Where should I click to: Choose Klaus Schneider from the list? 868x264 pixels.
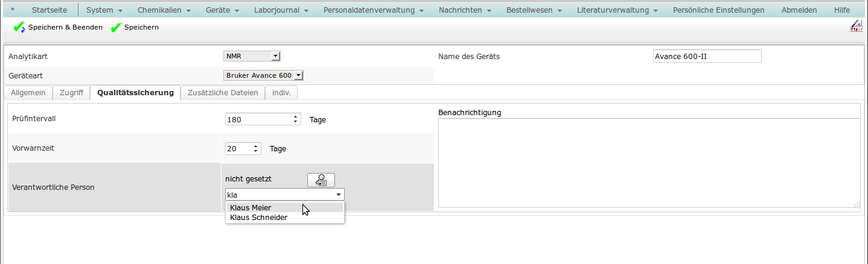click(x=258, y=218)
